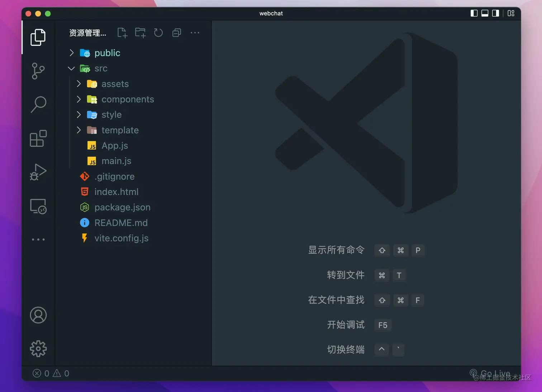Open the Manage settings gear
Screen dimensions: 542x392
(38, 349)
